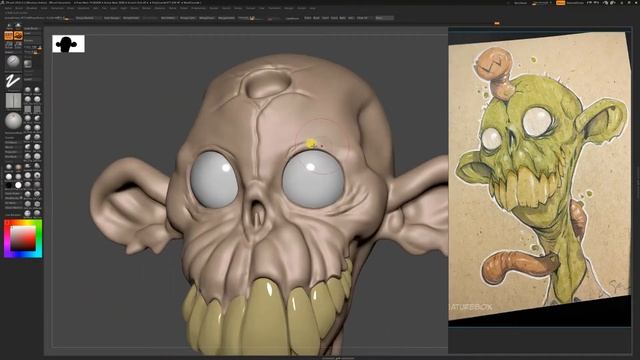Toggle the orange Draw mode button

pyautogui.click(x=18, y=36)
